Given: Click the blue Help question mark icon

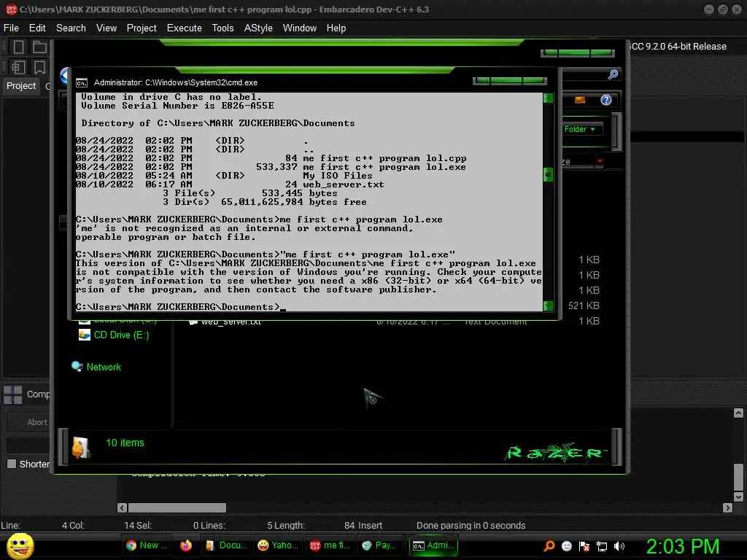Looking at the screenshot, I should (x=606, y=100).
